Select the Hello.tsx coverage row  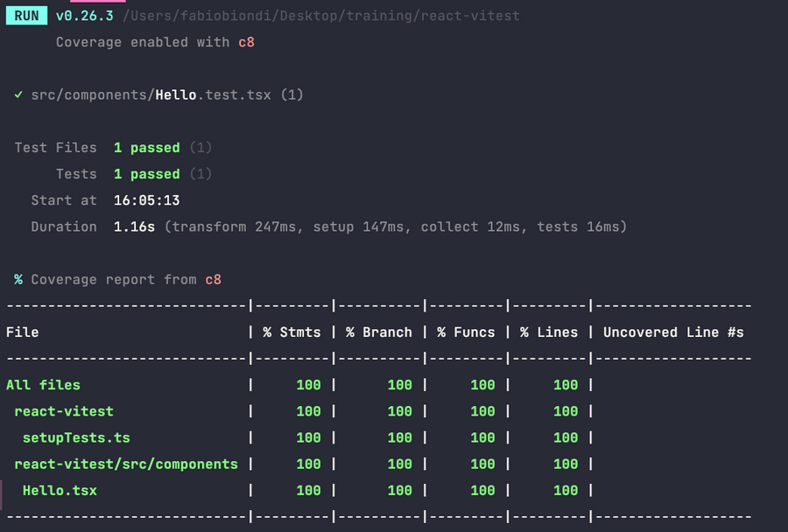pyautogui.click(x=60, y=491)
